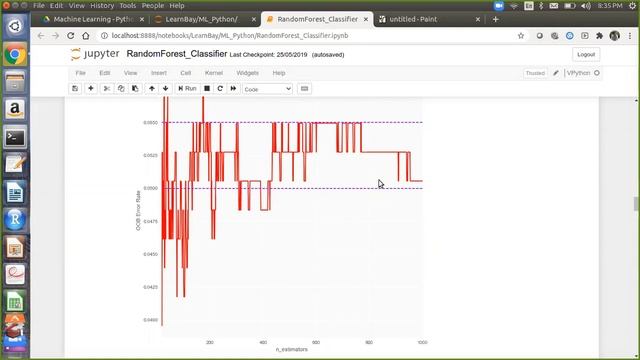
Task: Rename notebook via RandomForest_Classifier title
Action: coord(176,54)
